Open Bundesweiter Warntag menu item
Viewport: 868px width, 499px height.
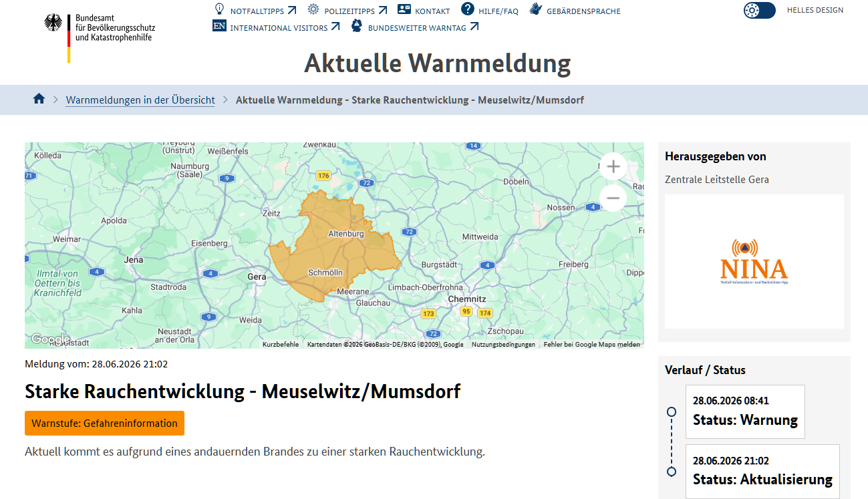coord(424,27)
